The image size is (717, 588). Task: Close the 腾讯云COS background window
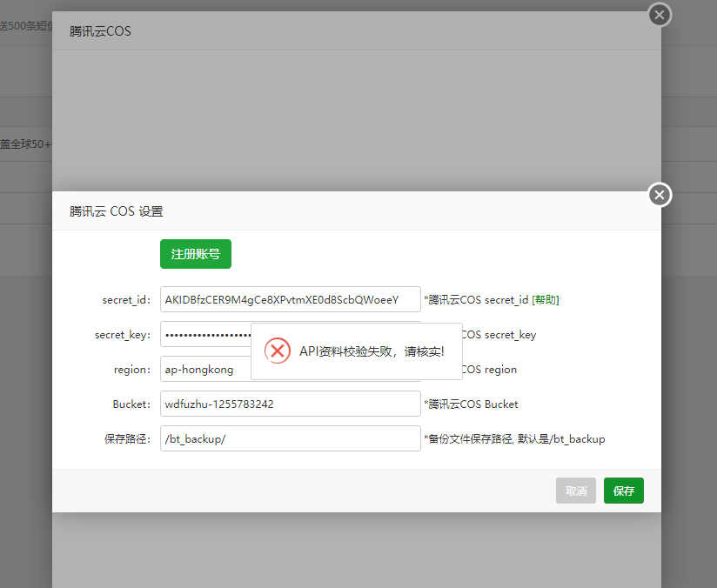pyautogui.click(x=660, y=15)
